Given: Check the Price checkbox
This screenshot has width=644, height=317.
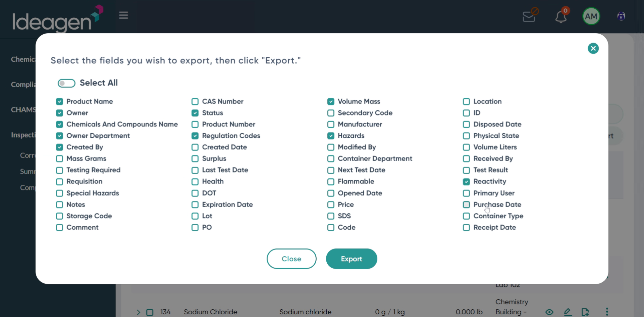Looking at the screenshot, I should 331,205.
